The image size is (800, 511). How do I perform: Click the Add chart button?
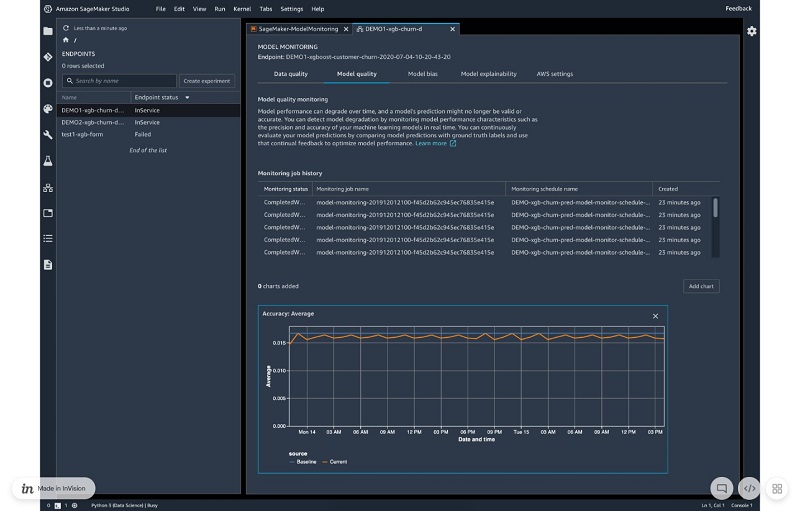[701, 286]
